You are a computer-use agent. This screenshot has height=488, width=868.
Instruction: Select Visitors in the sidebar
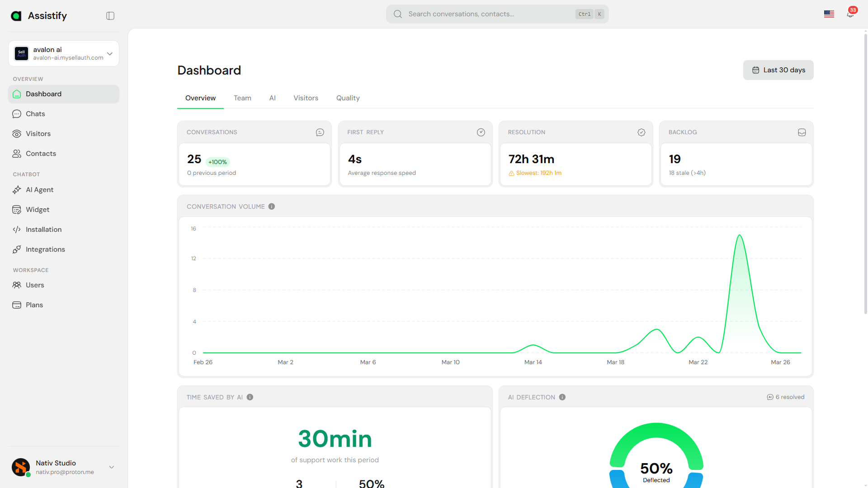click(x=38, y=133)
